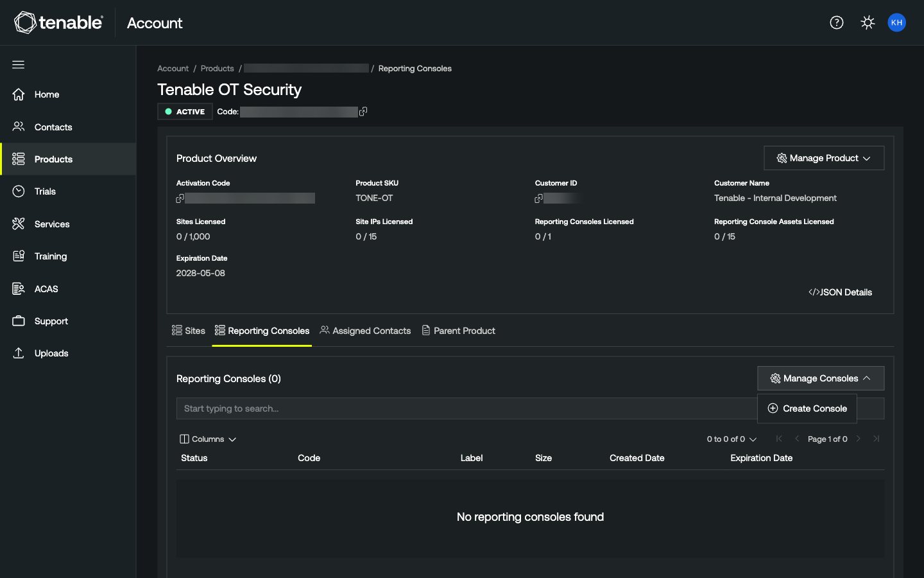The image size is (924, 578).
Task: Toggle light theme with sun icon
Action: [868, 22]
